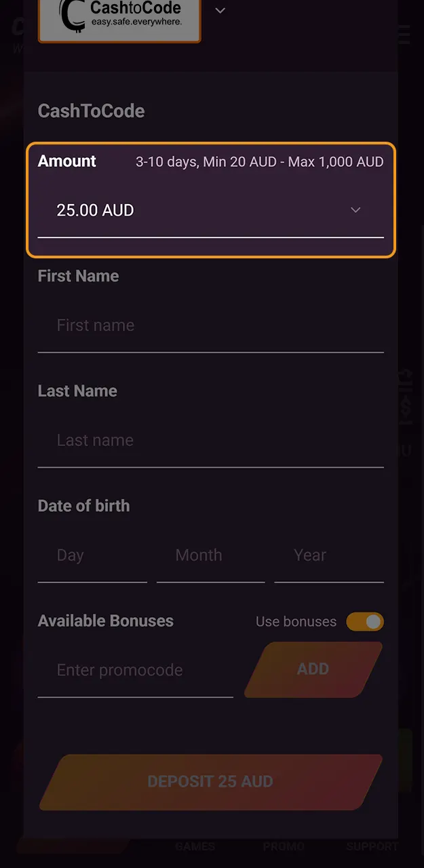Select the Month birth date field
424x868 pixels.
click(210, 555)
